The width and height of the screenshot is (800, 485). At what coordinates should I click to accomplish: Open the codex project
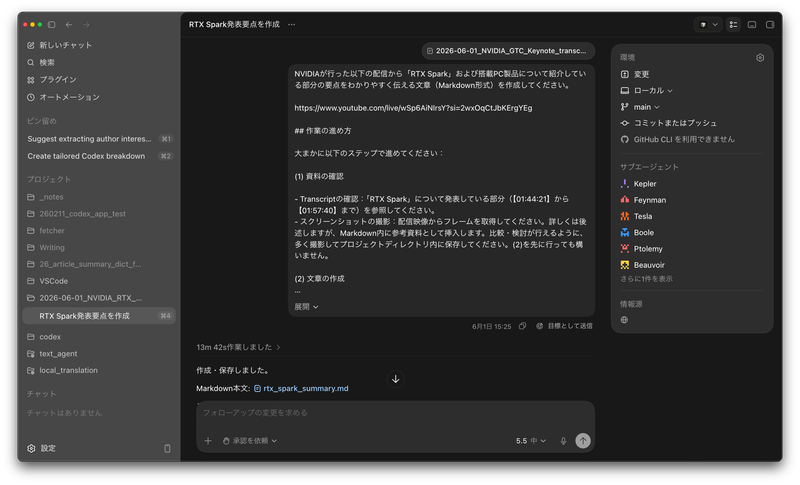pos(44,337)
